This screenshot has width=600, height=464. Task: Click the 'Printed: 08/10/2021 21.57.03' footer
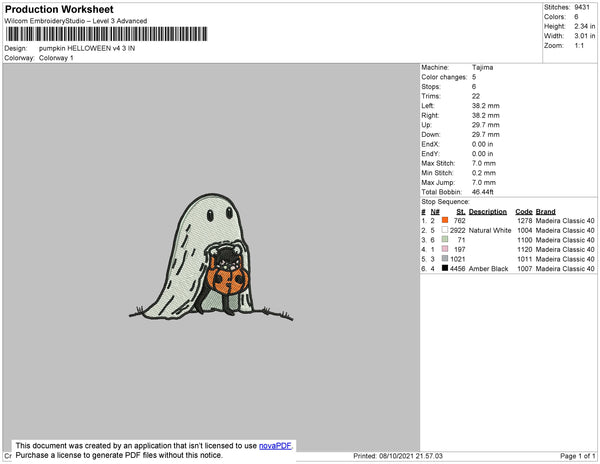398,456
